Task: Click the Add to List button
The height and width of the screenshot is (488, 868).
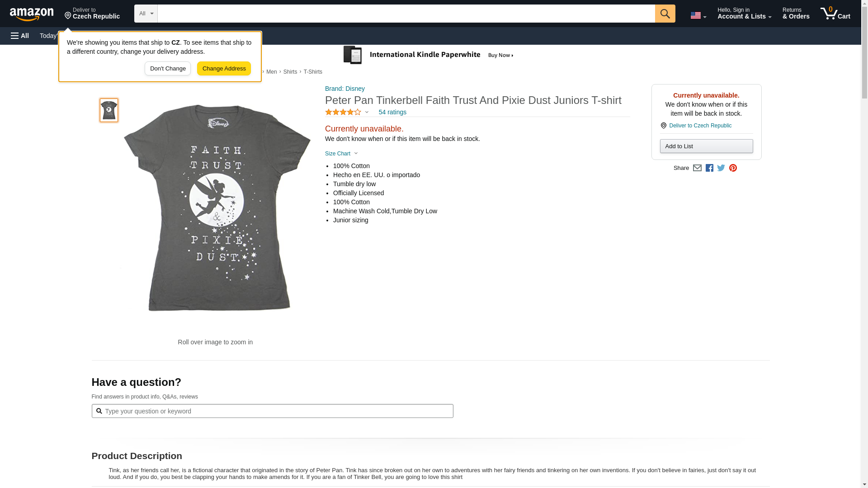Action: pyautogui.click(x=706, y=146)
